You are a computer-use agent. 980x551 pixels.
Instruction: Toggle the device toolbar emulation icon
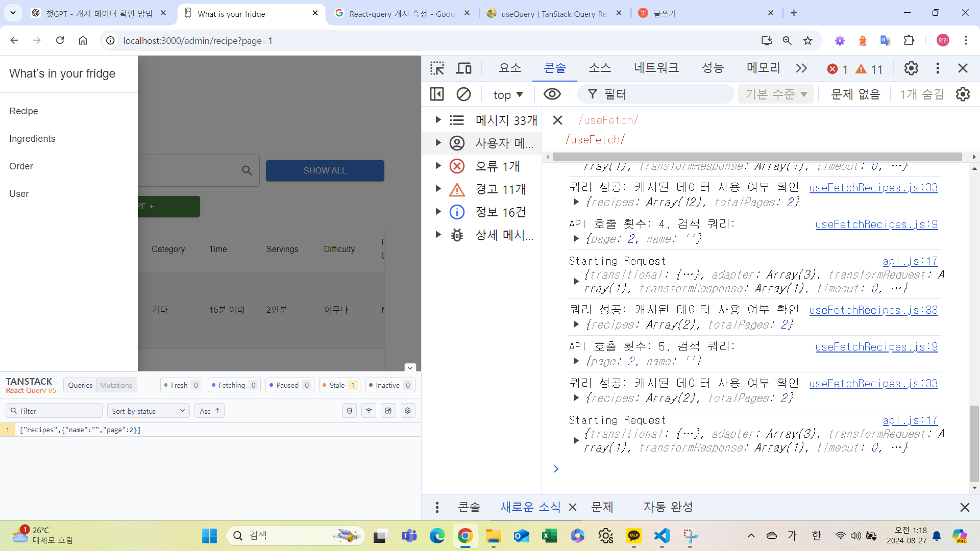coord(463,68)
